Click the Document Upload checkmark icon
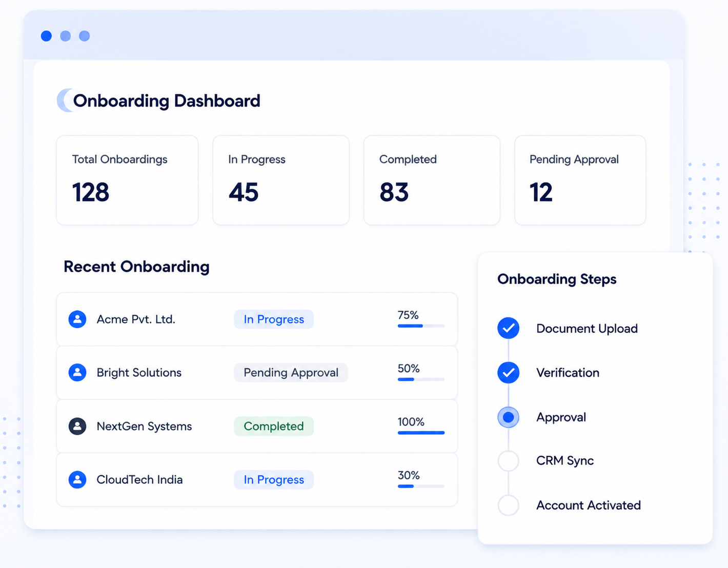Viewport: 728px width, 568px height. tap(509, 328)
